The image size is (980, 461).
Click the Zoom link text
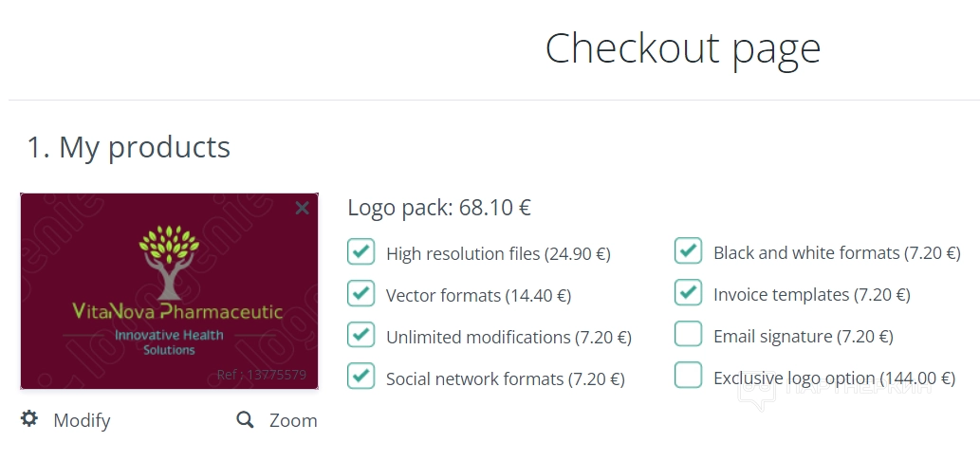pyautogui.click(x=293, y=420)
